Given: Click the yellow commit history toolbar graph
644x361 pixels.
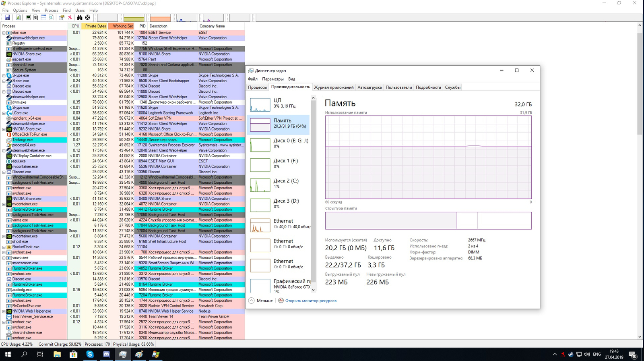Looking at the screenshot, I should pos(134,18).
